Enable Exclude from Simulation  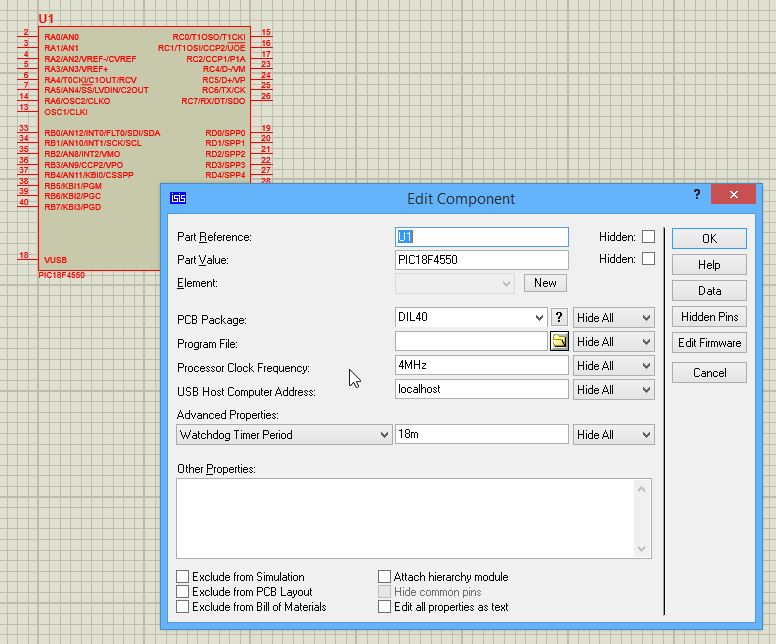[x=183, y=577]
